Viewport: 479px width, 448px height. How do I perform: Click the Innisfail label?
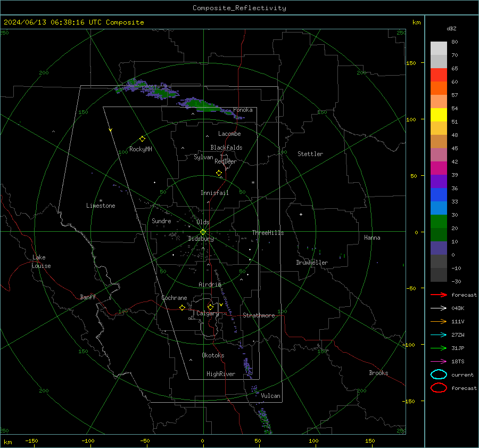pyautogui.click(x=214, y=193)
